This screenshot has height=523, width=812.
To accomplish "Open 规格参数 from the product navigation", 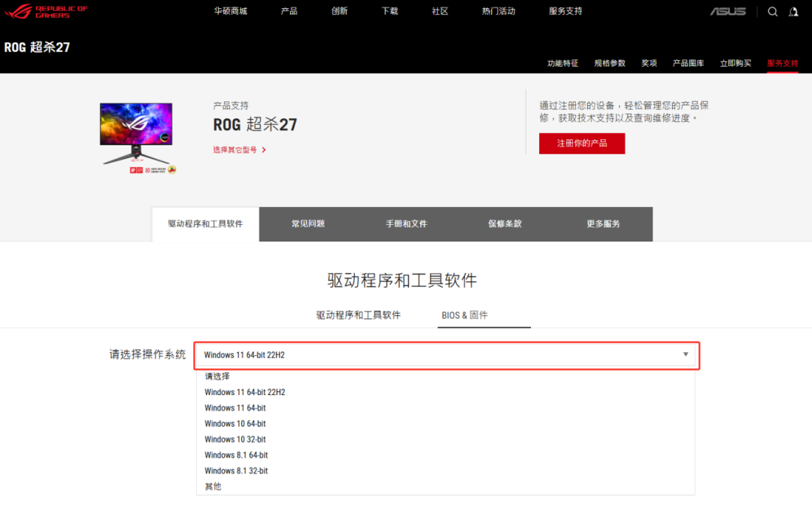I will [610, 63].
